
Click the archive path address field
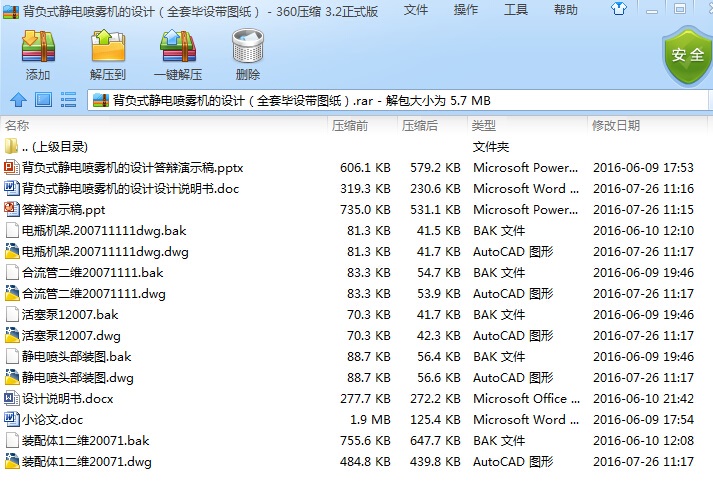coord(398,100)
